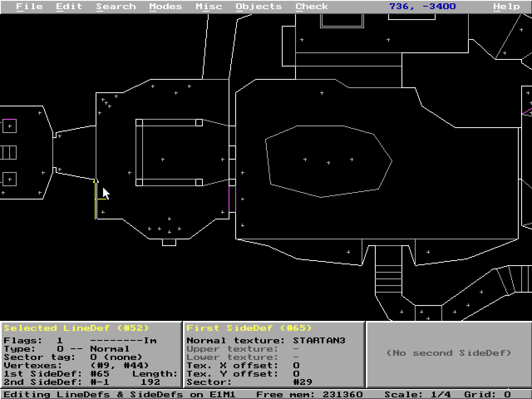
Task: Click the 'Free mem: 231360' status entry
Action: pyautogui.click(x=309, y=394)
